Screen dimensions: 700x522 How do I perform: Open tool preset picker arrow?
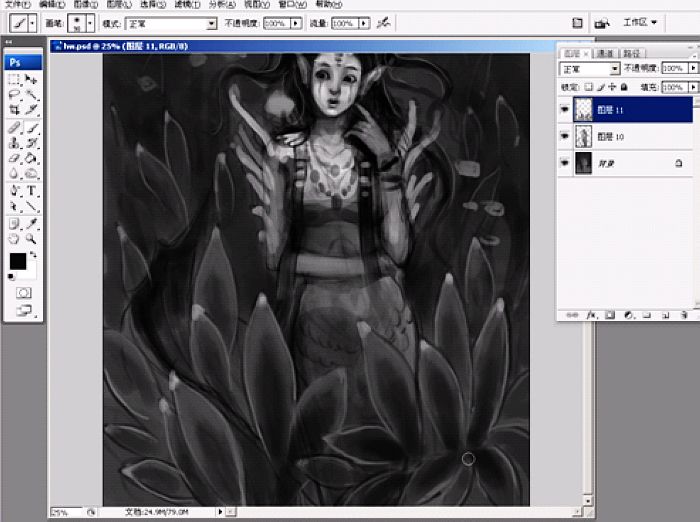tap(32, 23)
